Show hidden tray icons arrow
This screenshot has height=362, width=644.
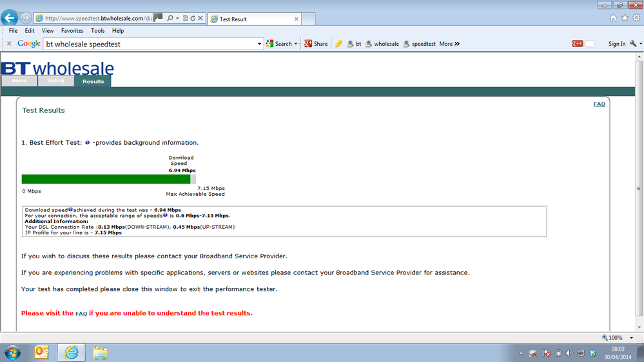click(x=521, y=353)
